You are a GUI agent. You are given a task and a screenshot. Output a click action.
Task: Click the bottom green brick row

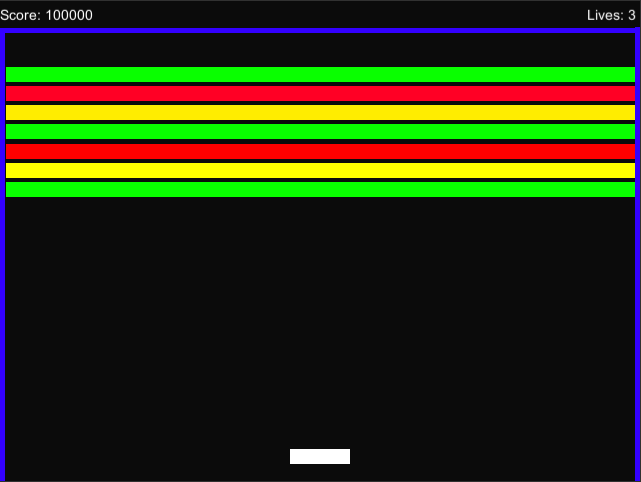click(x=320, y=189)
